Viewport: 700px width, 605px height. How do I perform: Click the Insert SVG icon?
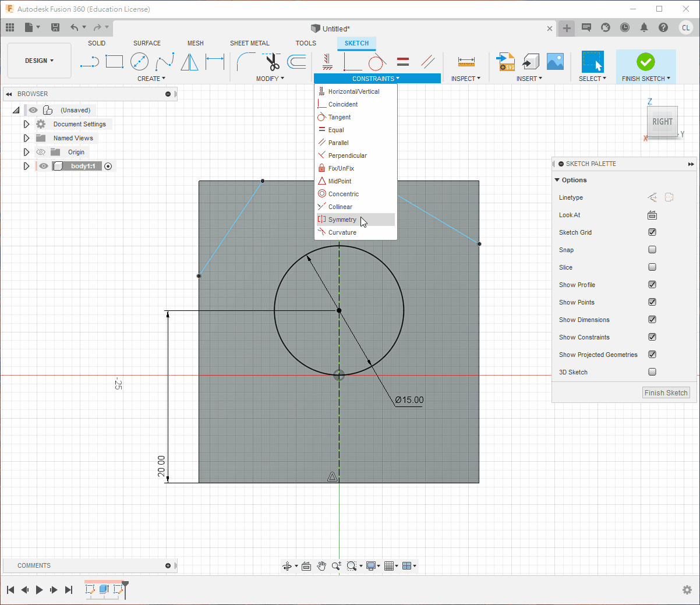pyautogui.click(x=505, y=62)
